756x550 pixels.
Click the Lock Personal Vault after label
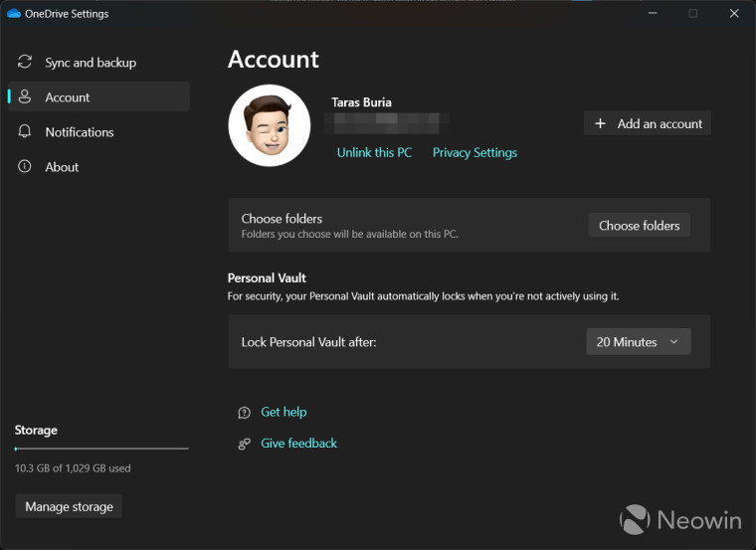[x=308, y=342]
